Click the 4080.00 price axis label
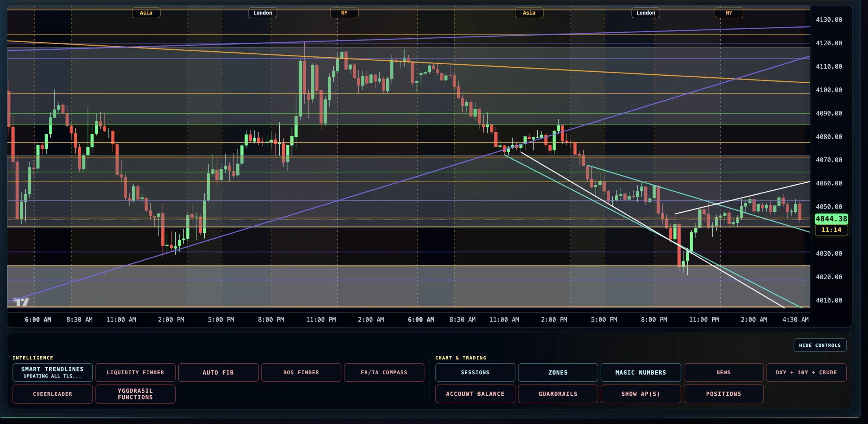 pos(829,136)
